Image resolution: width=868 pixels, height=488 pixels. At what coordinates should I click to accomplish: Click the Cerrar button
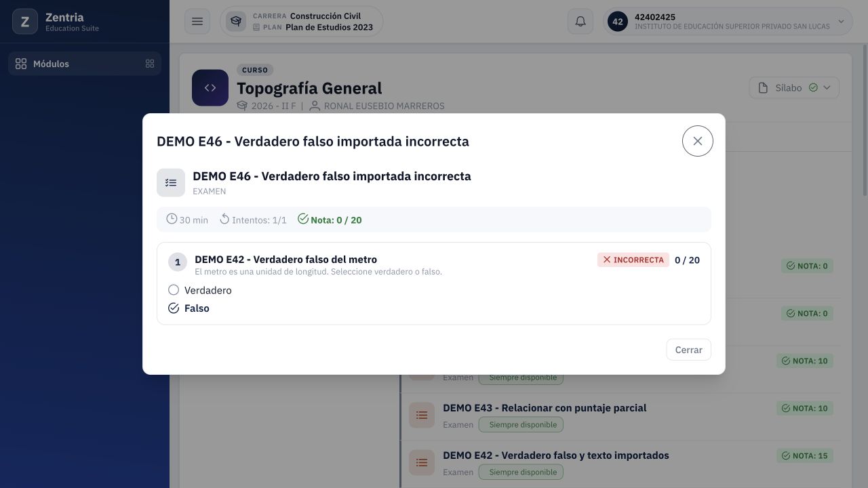tap(688, 350)
